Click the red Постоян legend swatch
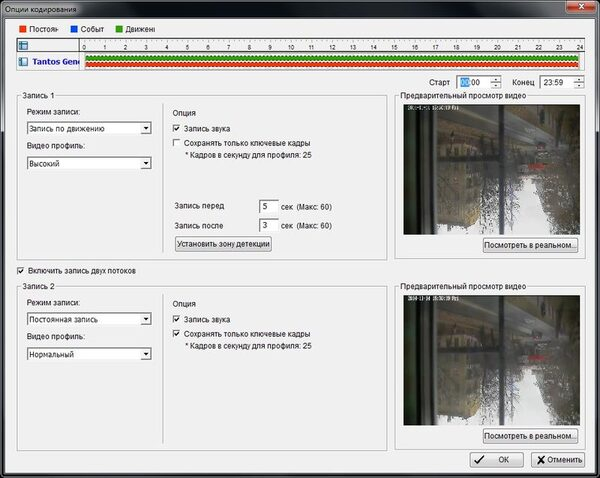 click(23, 29)
